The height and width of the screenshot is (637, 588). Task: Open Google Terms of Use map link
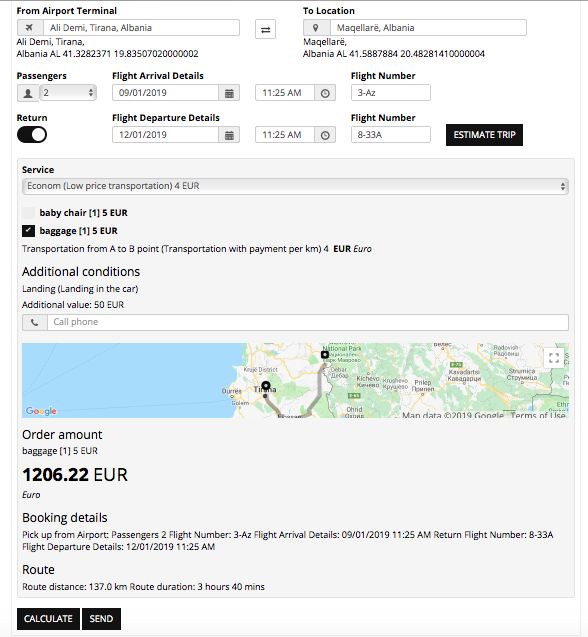(x=538, y=415)
